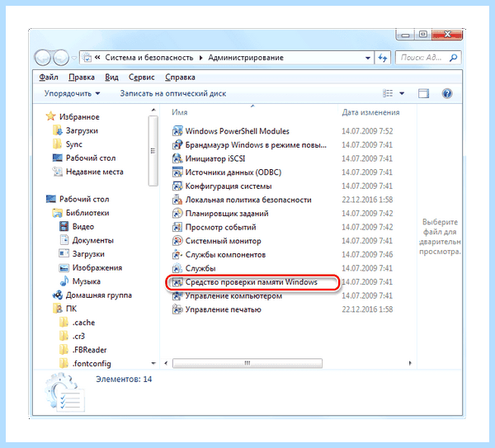Click date 14.07.2009 7:52 of PowerShell Modules
495x448 pixels.
coord(367,131)
